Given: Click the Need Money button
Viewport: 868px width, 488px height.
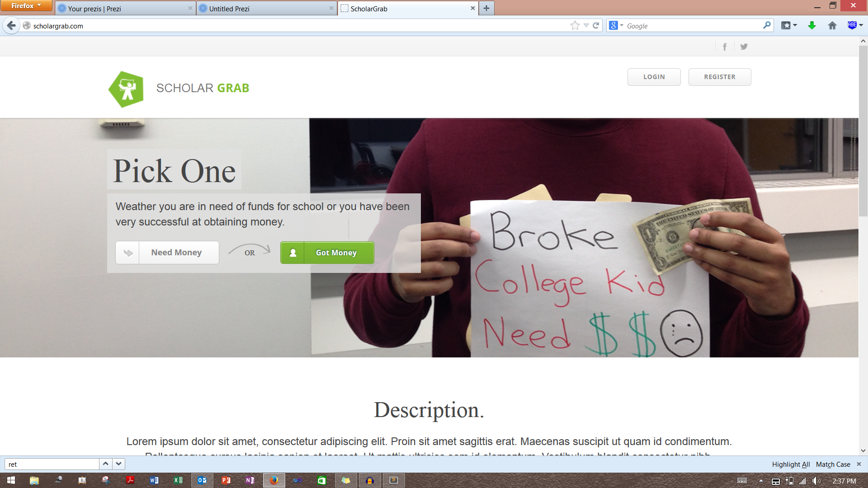Looking at the screenshot, I should pyautogui.click(x=167, y=253).
